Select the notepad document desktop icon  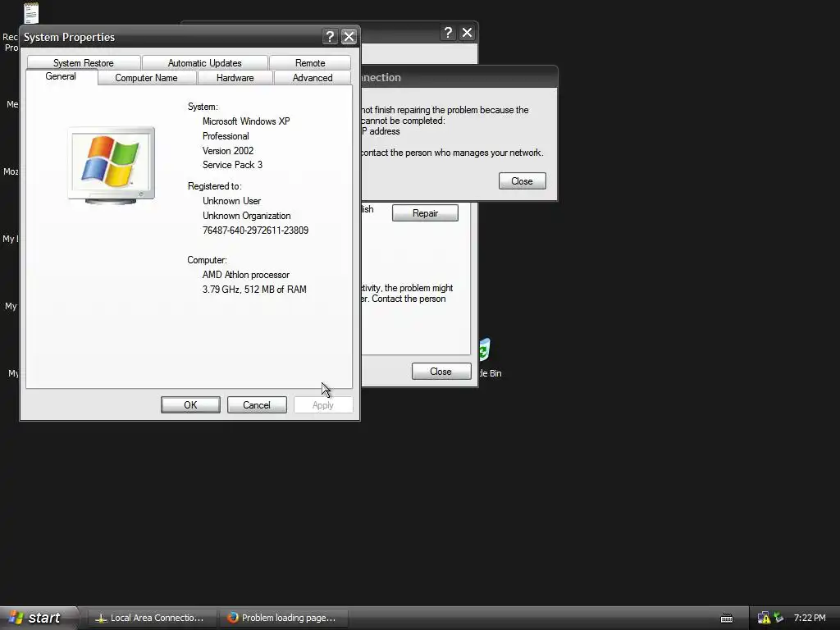[x=32, y=13]
